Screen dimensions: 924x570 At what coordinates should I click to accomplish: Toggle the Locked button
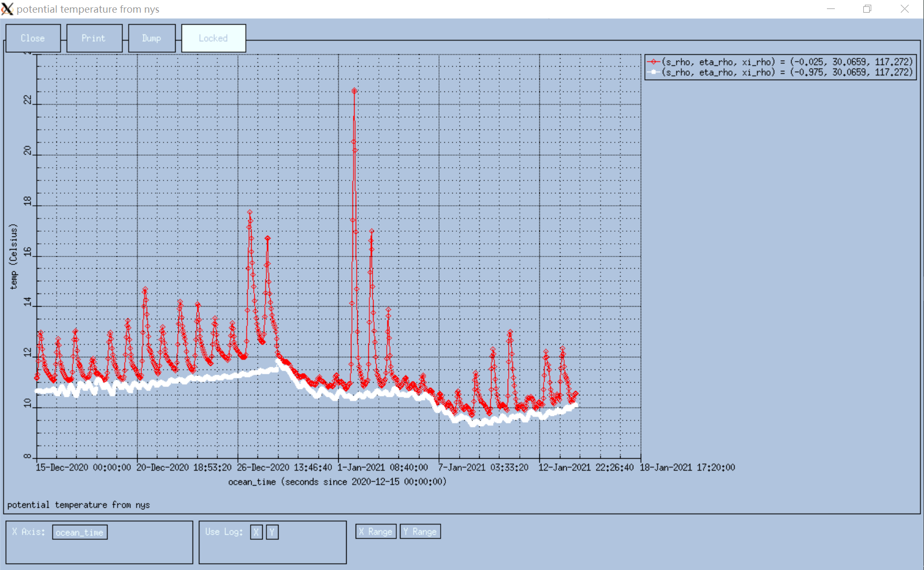tap(213, 38)
